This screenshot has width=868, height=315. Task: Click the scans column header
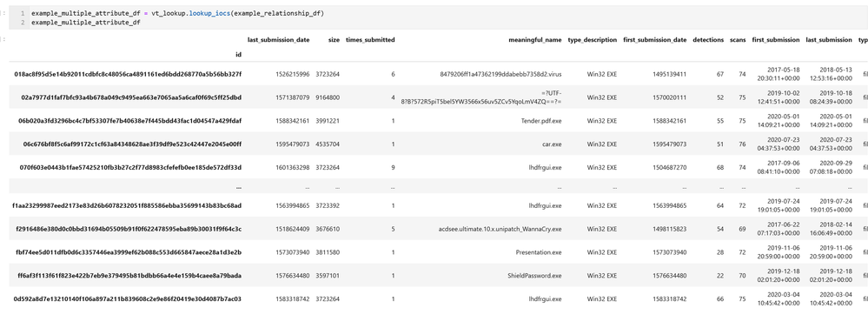coord(738,40)
